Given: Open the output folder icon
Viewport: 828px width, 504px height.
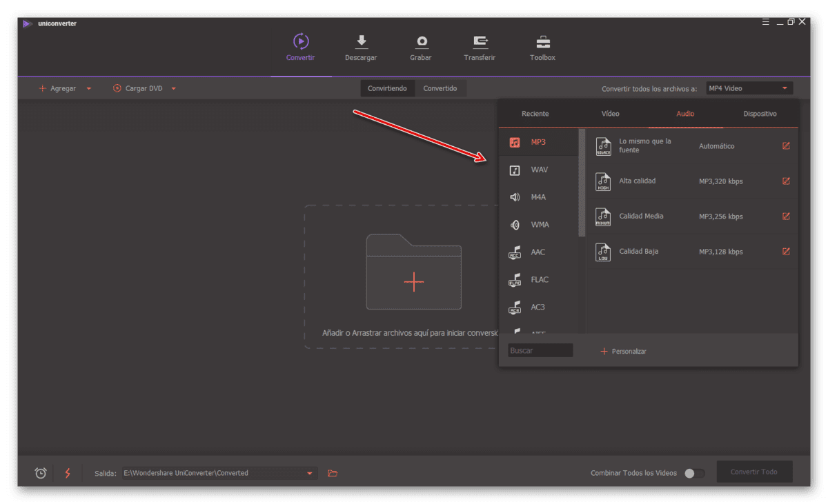Looking at the screenshot, I should coord(333,473).
